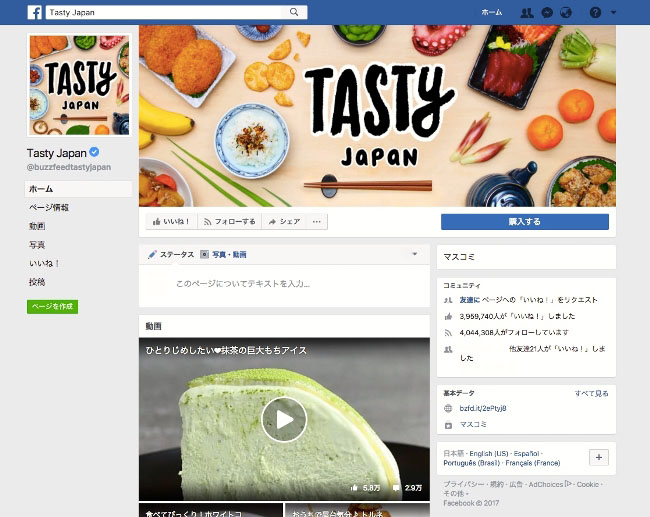Image resolution: width=650 pixels, height=517 pixels.
Task: Click the すべて見る link
Action: pyautogui.click(x=592, y=393)
